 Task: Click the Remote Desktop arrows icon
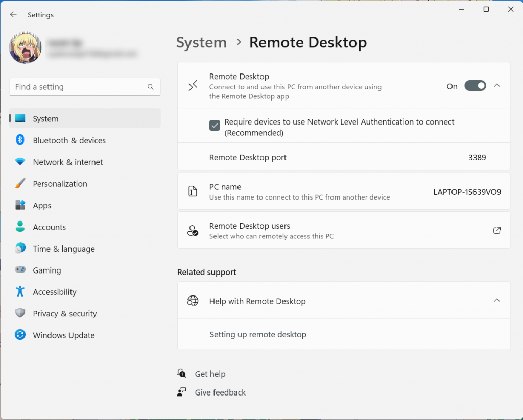point(193,86)
